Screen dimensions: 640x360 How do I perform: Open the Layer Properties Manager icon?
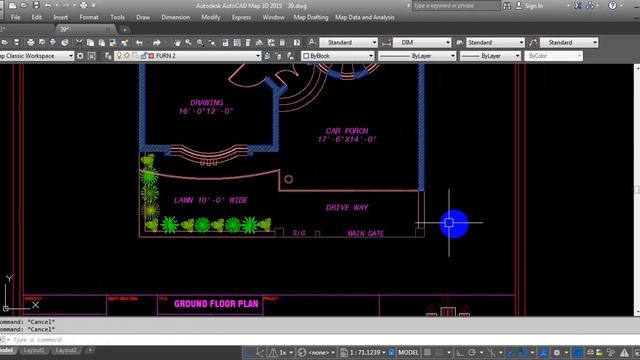pyautogui.click(x=108, y=56)
